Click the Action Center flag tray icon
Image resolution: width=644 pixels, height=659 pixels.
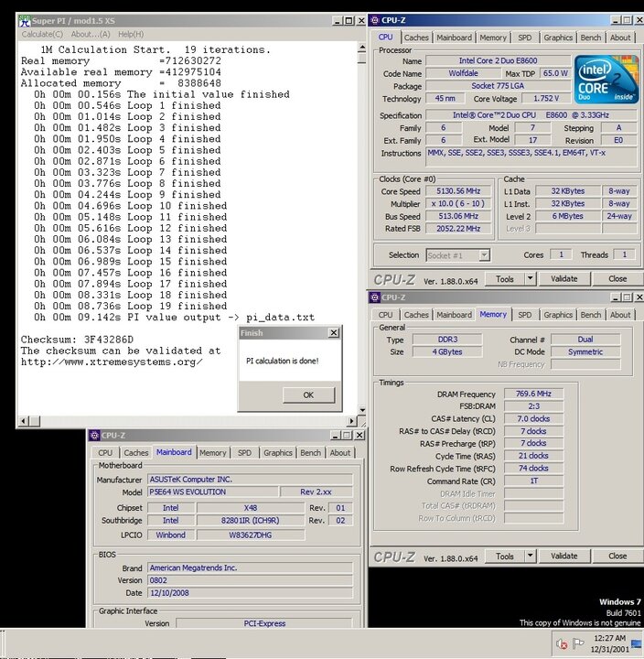point(578,643)
